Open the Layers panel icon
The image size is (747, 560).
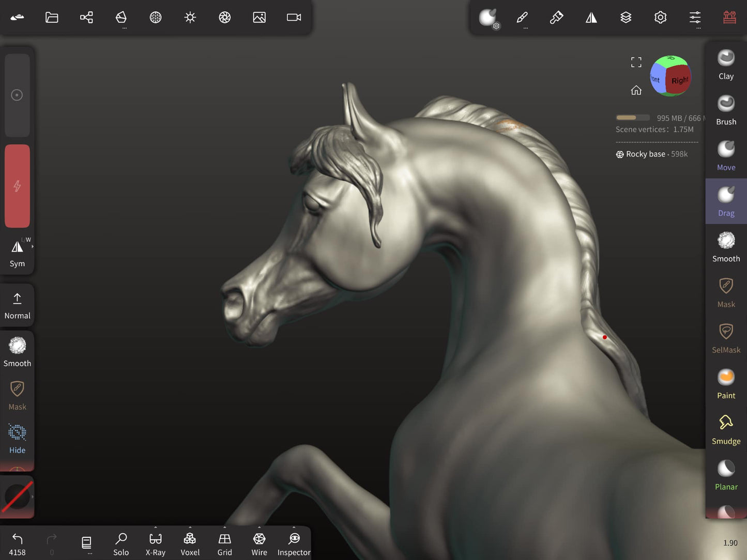(626, 18)
